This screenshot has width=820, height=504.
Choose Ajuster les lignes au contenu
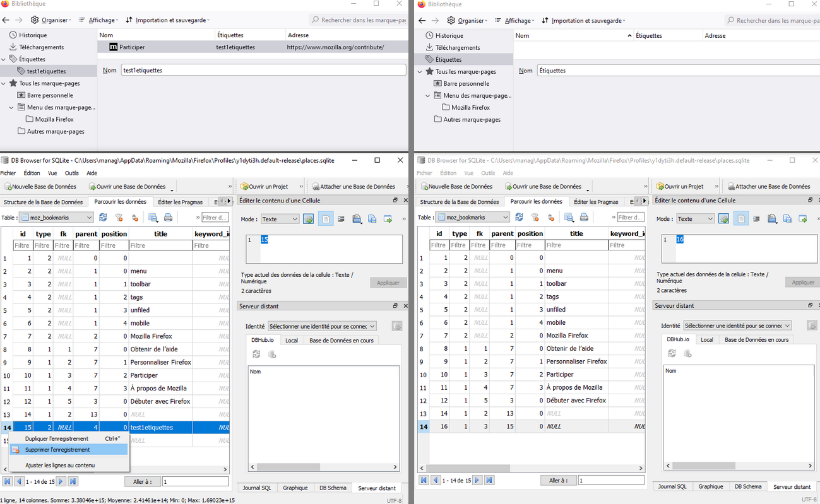(x=69, y=465)
